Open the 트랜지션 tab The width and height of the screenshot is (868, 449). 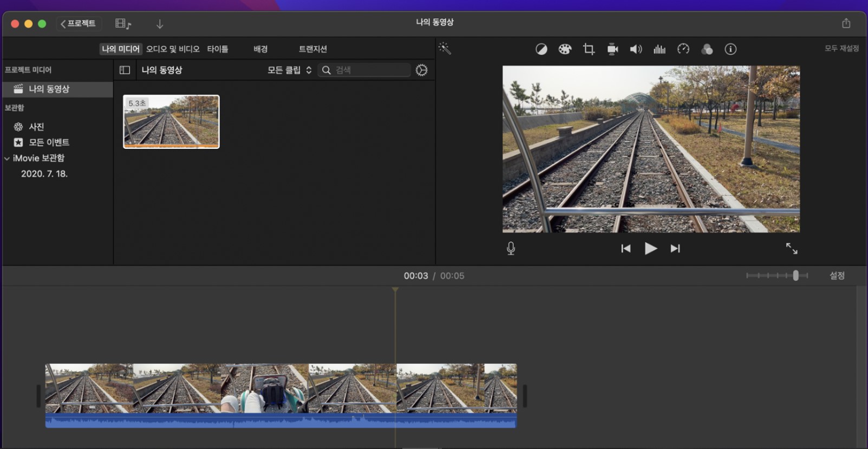point(313,49)
